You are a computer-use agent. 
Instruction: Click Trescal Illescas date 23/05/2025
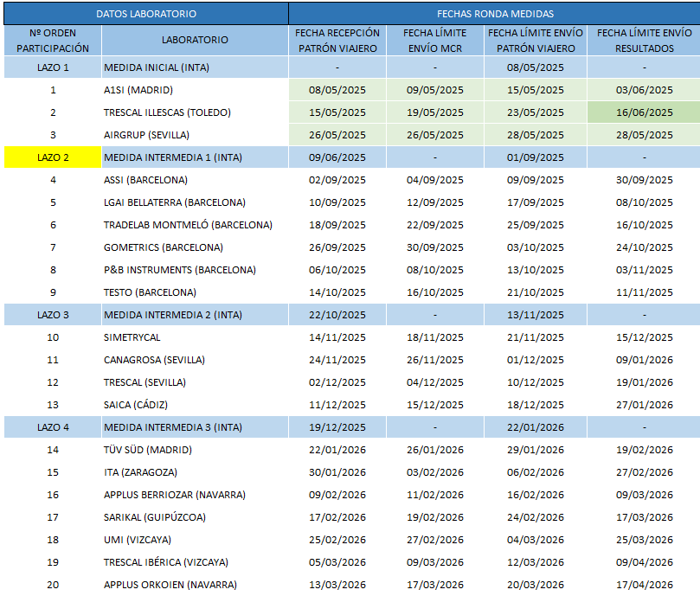pyautogui.click(x=536, y=112)
